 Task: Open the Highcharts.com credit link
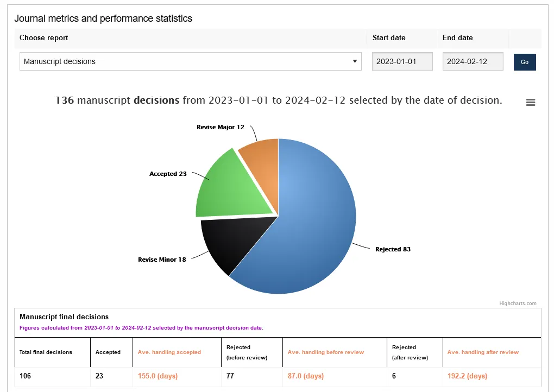click(518, 304)
